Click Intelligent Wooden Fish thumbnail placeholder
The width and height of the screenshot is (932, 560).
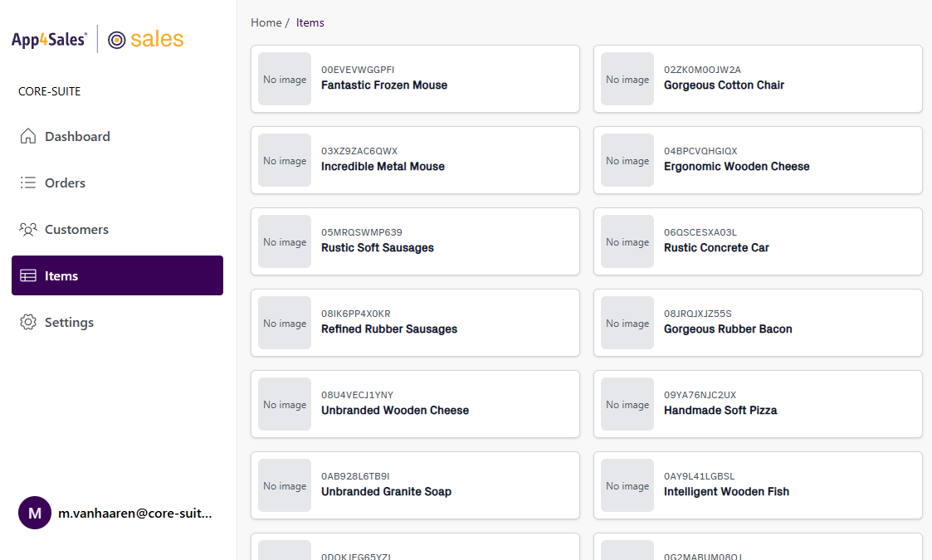(x=627, y=485)
